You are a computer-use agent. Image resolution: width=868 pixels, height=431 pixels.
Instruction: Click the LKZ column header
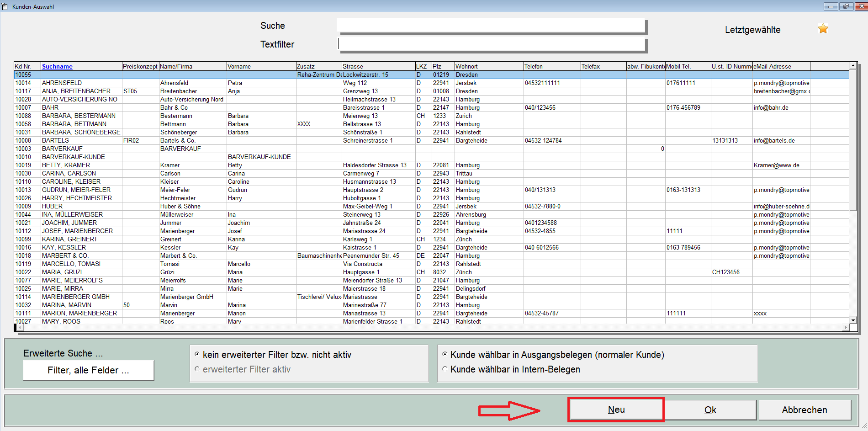(423, 66)
